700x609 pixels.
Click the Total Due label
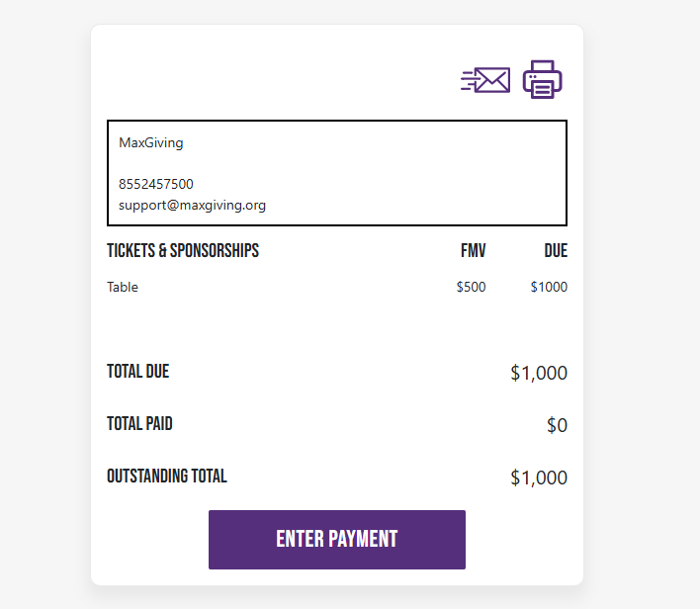point(138,372)
